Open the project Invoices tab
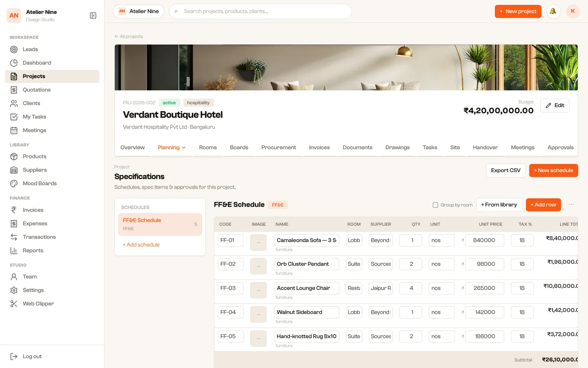This screenshot has height=368, width=588. [319, 148]
